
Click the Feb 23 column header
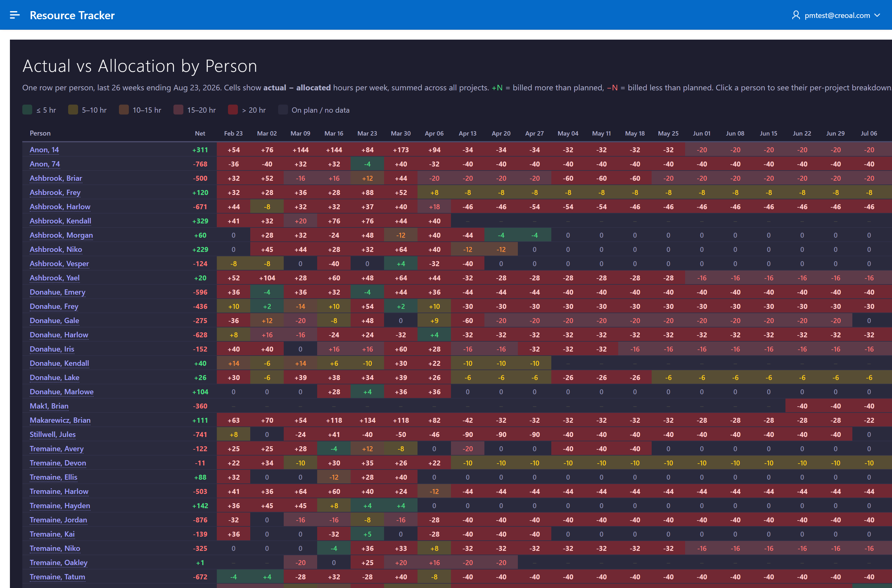[x=234, y=133]
